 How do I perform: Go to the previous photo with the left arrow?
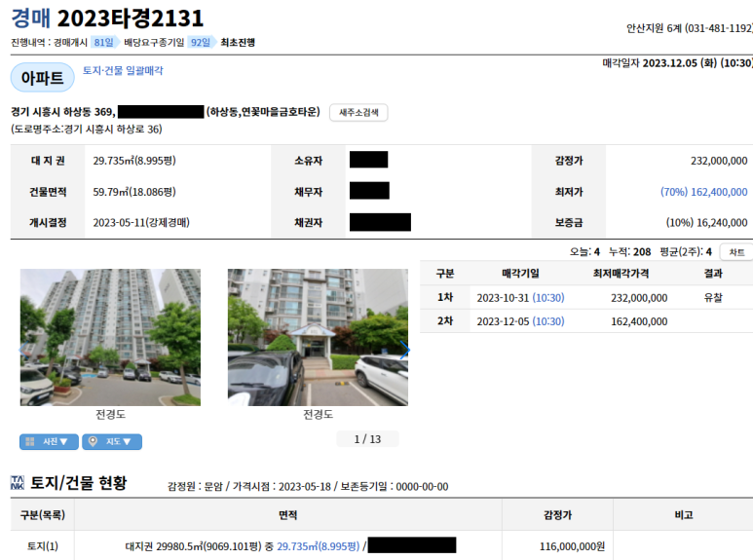(x=22, y=350)
